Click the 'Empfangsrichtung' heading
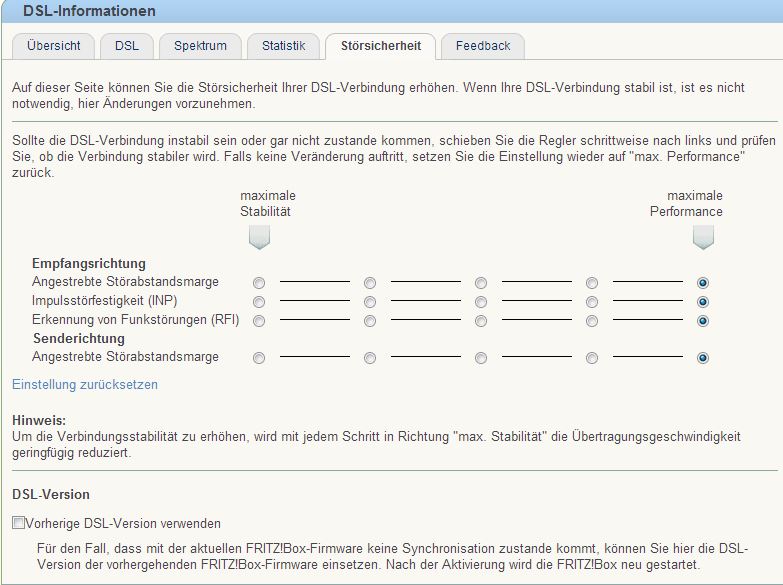This screenshot has height=585, width=783. coord(89,263)
